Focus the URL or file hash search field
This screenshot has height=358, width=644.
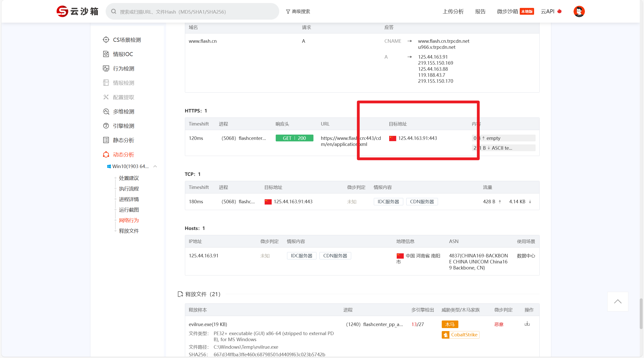click(x=196, y=12)
